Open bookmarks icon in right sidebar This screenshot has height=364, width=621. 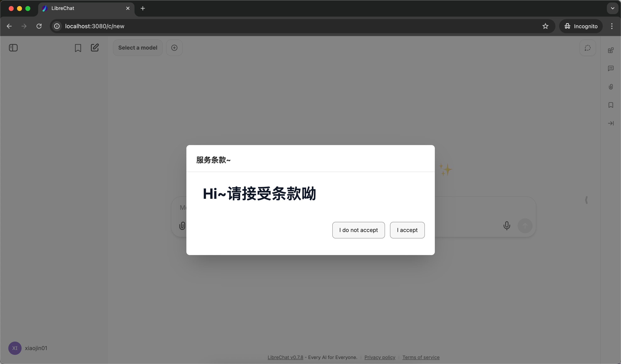[611, 105]
